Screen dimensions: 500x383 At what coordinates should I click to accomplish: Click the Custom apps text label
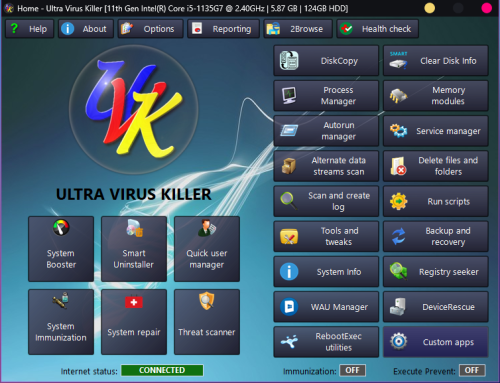pyautogui.click(x=448, y=342)
